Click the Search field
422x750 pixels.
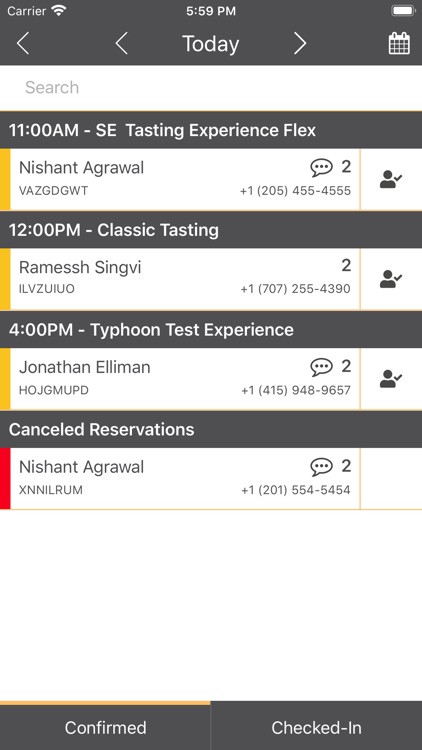tap(211, 88)
